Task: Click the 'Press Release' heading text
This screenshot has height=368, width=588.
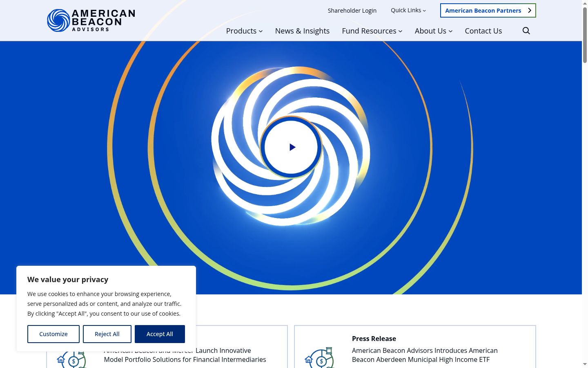Action: click(374, 339)
